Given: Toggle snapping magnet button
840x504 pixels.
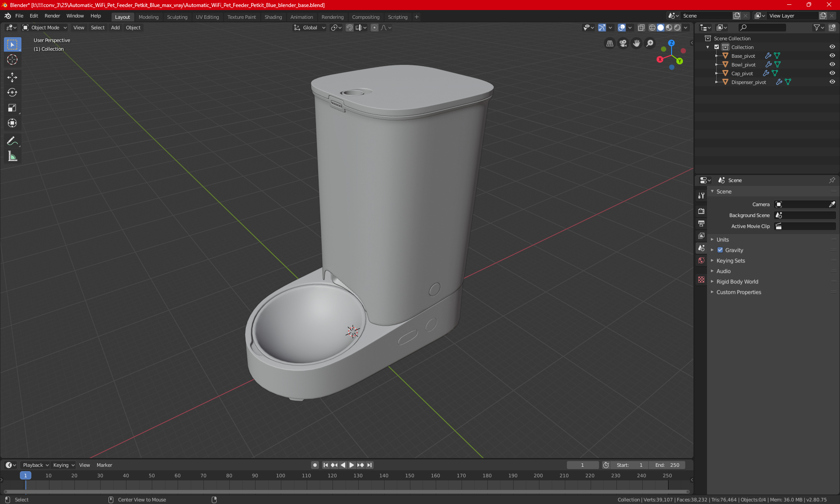Looking at the screenshot, I should coord(350,28).
